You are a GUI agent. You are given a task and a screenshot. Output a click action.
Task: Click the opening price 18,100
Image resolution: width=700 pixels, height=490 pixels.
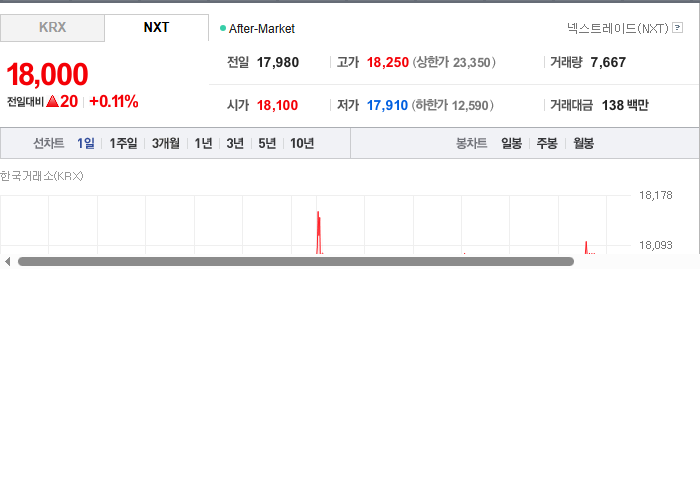(x=277, y=105)
